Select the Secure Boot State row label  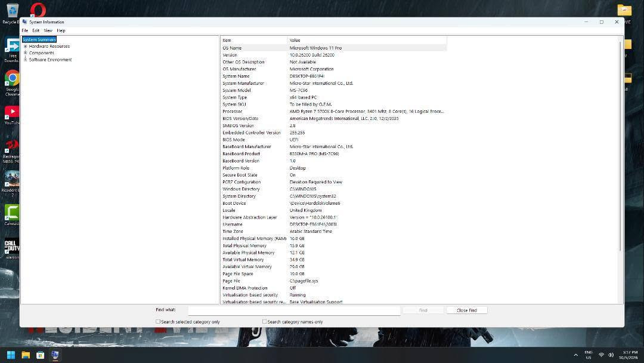[x=240, y=175]
